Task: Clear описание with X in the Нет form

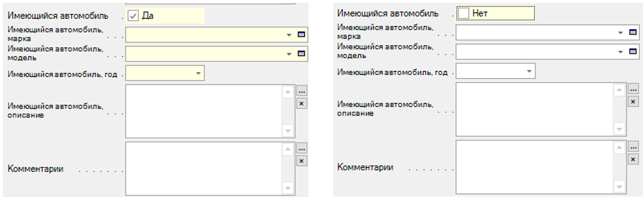Action: coord(632,102)
